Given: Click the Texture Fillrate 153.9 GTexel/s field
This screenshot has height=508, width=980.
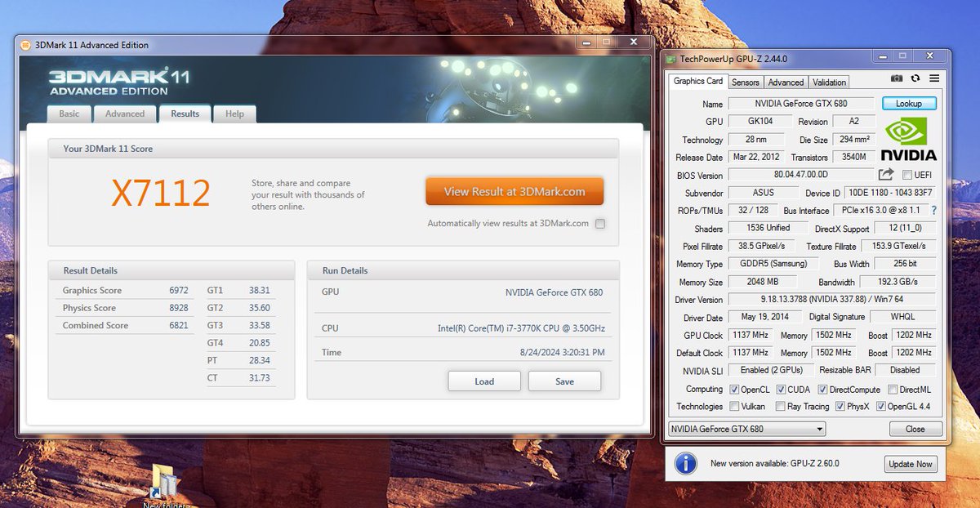Looking at the screenshot, I should click(x=899, y=246).
